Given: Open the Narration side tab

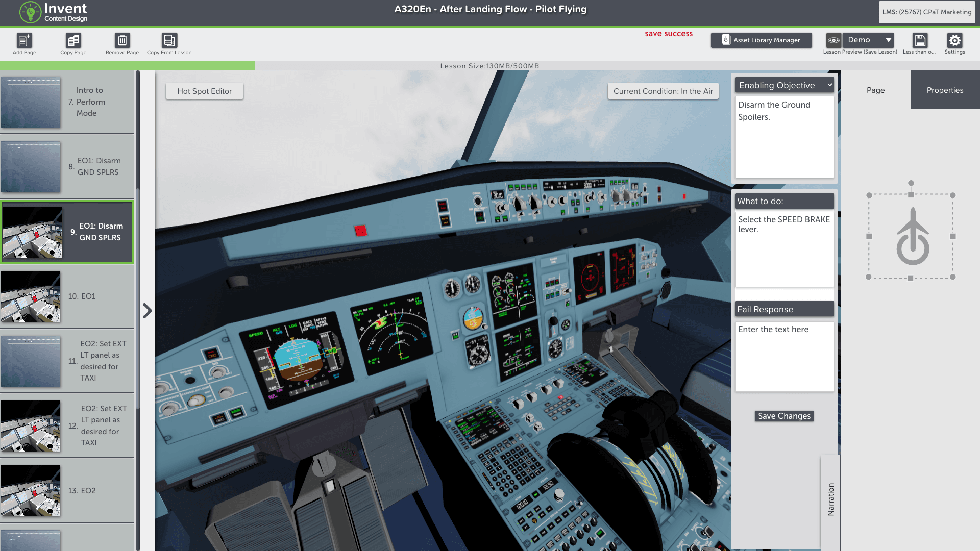Looking at the screenshot, I should tap(830, 499).
